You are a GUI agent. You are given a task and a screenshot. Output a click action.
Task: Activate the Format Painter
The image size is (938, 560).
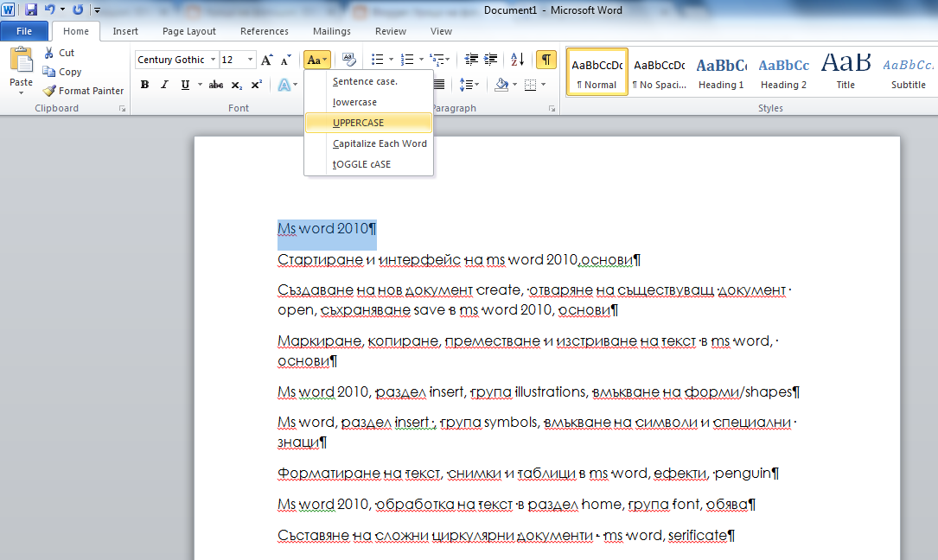83,91
